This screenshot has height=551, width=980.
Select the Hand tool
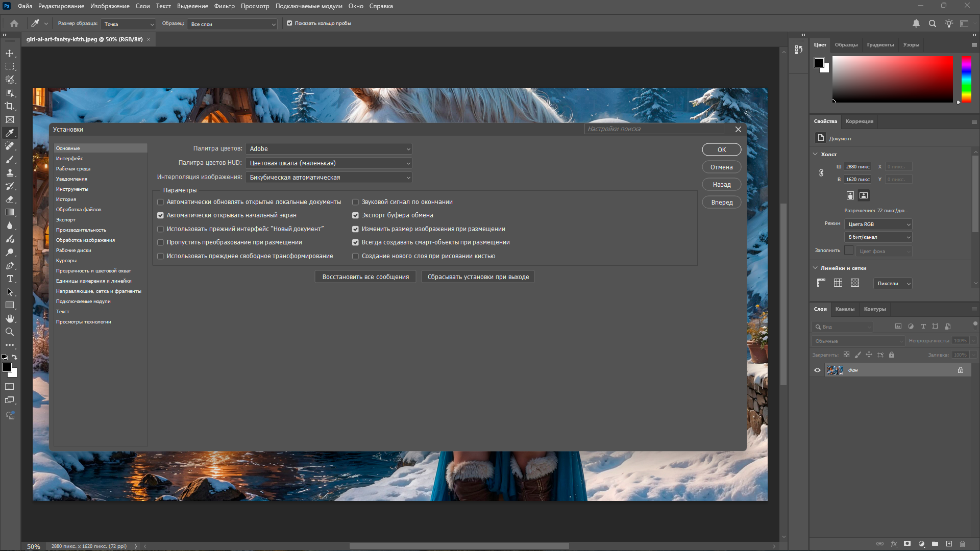coord(10,318)
